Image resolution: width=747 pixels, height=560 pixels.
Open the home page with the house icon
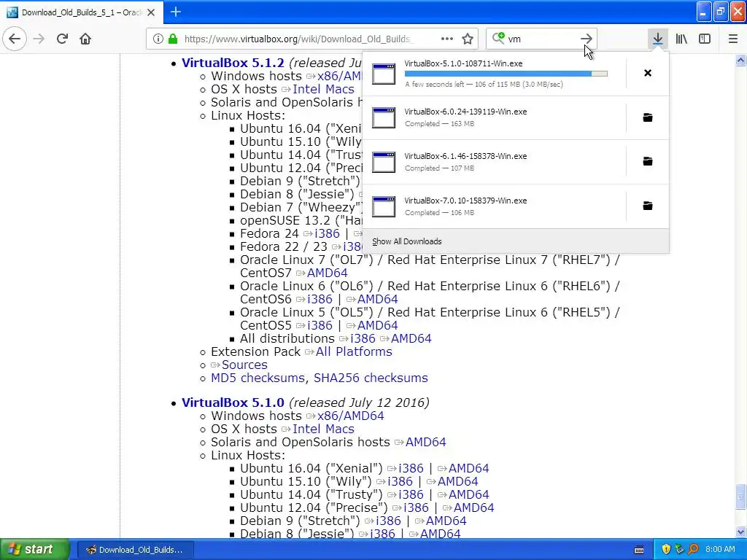point(85,39)
